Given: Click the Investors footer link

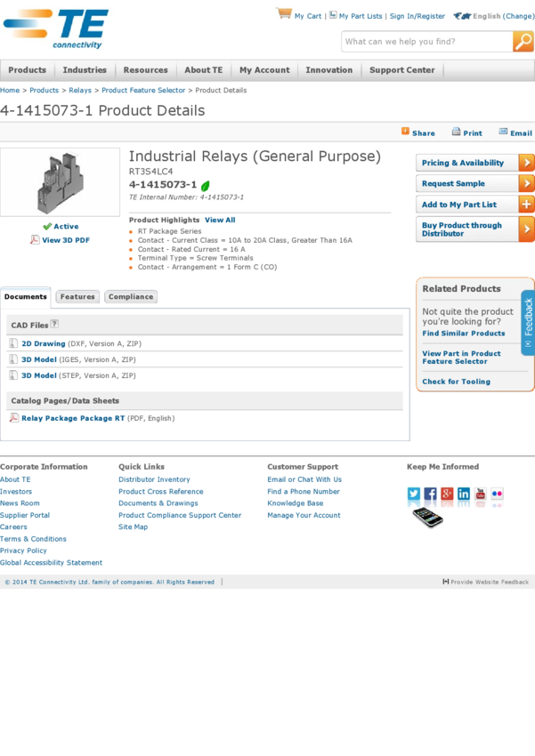Looking at the screenshot, I should (16, 491).
